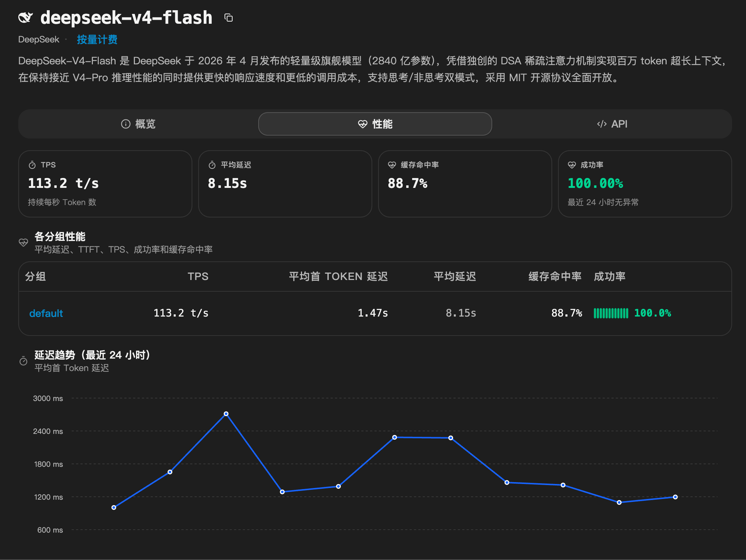Viewport: 746px width, 560px height.
Task: Click the 3000 ms axis label
Action: (48, 398)
